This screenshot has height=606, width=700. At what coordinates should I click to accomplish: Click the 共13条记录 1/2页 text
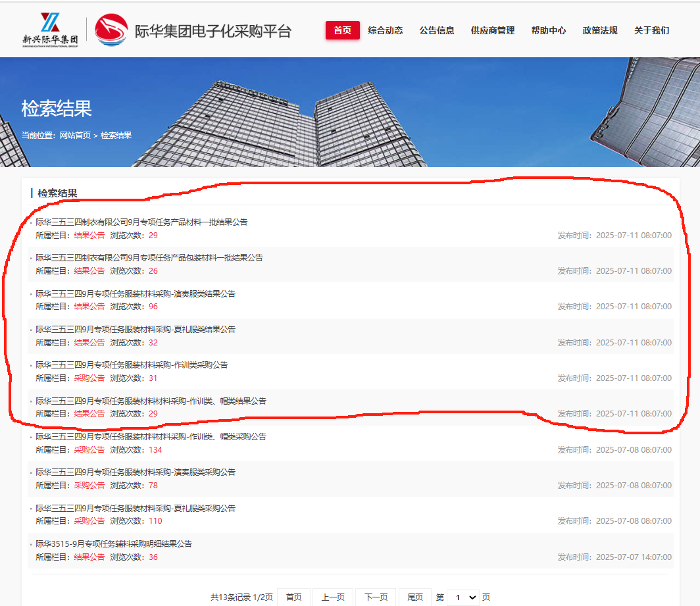[241, 597]
